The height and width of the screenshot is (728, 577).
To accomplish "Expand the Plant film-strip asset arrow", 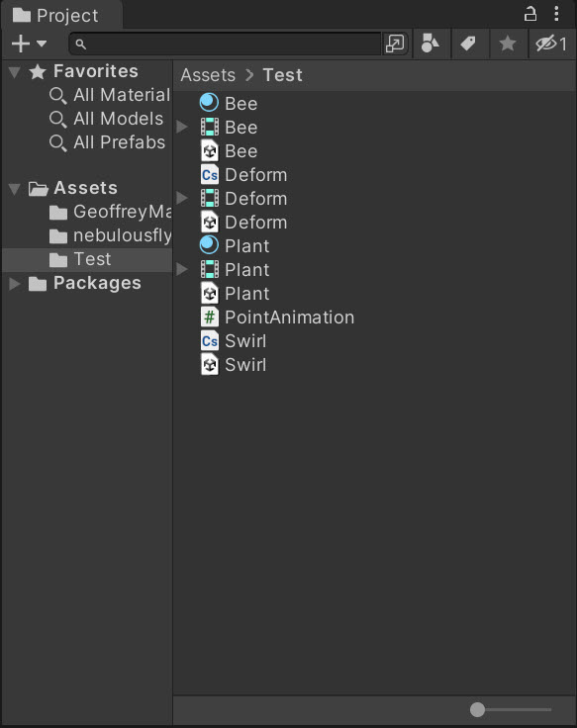I will 182,269.
